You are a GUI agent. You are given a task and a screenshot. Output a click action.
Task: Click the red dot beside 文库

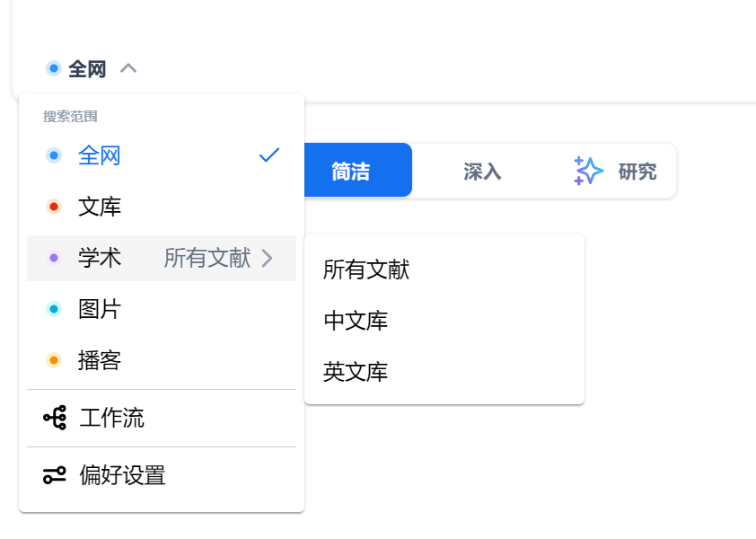click(54, 207)
